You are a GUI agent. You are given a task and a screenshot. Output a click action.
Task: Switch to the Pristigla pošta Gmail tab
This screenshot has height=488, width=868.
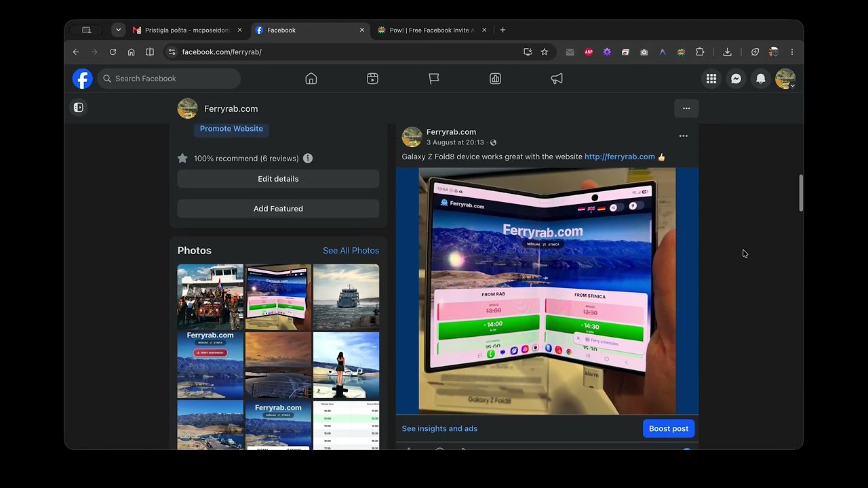pos(187,30)
